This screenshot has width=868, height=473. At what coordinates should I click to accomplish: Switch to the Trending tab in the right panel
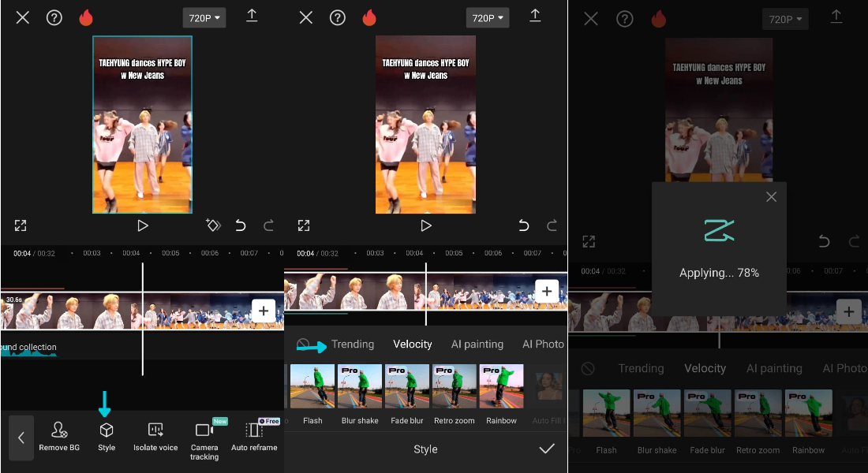[641, 368]
